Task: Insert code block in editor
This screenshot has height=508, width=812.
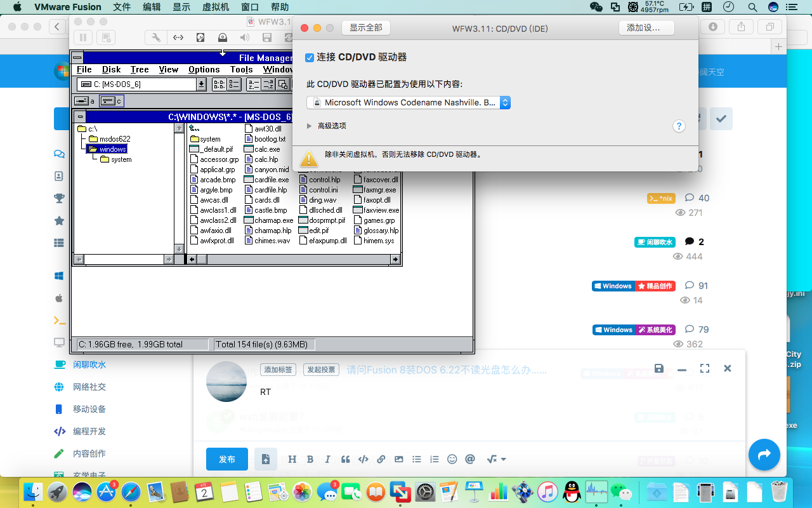Action: pyautogui.click(x=363, y=459)
